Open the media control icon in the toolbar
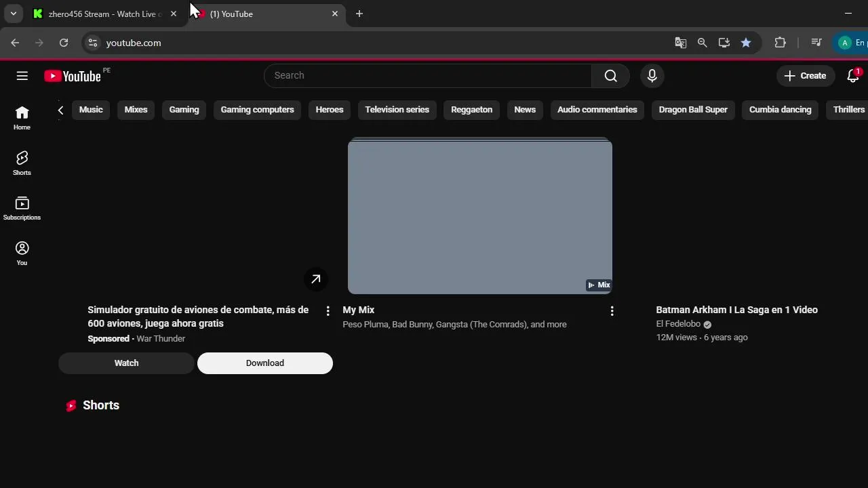This screenshot has height=488, width=868. [x=816, y=43]
